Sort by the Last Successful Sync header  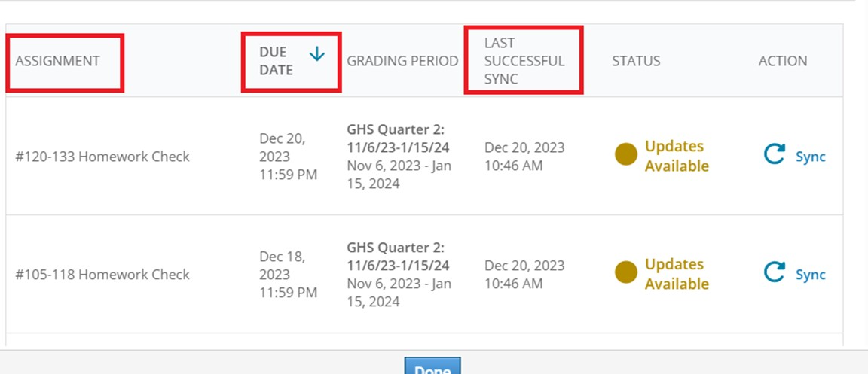click(x=524, y=61)
